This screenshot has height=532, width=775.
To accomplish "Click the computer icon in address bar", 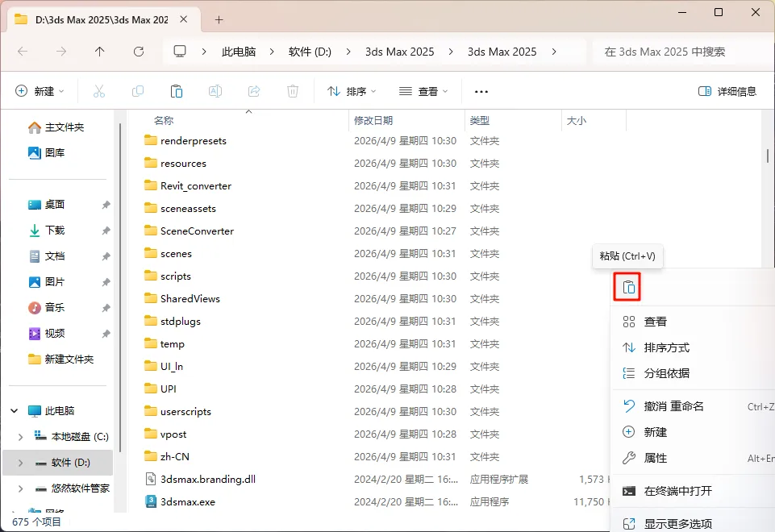I will [x=180, y=52].
